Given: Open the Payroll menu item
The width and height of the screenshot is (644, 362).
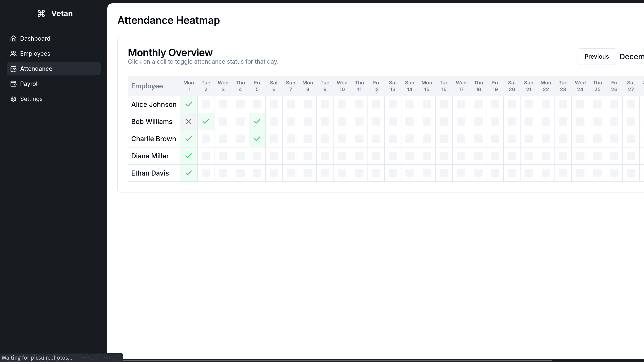Looking at the screenshot, I should point(29,84).
